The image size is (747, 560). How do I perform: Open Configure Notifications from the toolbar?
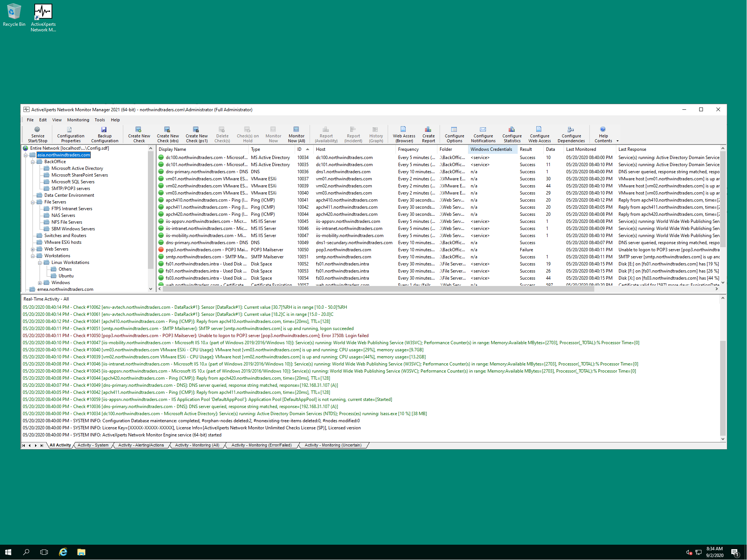483,134
